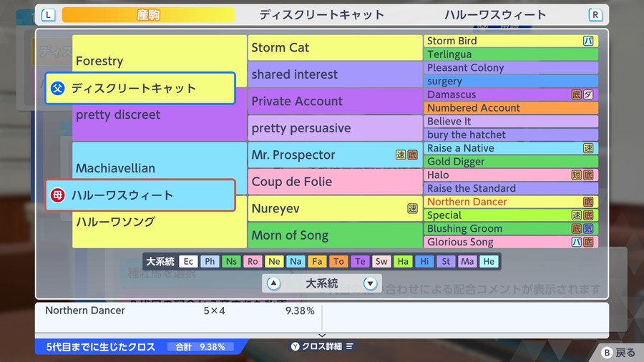Select the He lineage swatch
Screen dimensions: 644x362
(489, 261)
